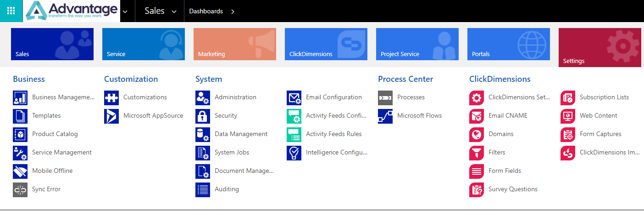Screen dimensions: 644x211
Task: Click the ClickDimensions Import icon
Action: coord(568,153)
